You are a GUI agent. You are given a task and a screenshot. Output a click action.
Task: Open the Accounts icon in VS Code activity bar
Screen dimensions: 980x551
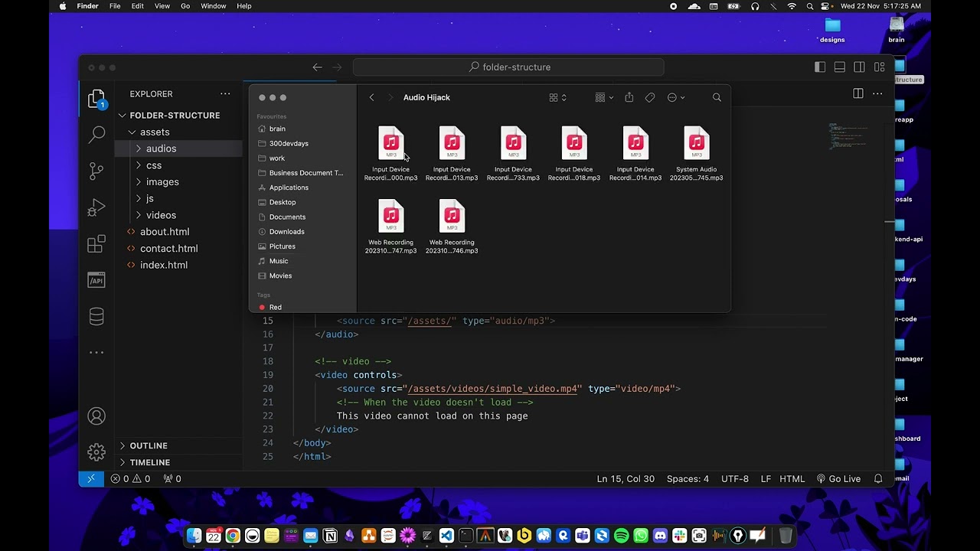click(96, 416)
